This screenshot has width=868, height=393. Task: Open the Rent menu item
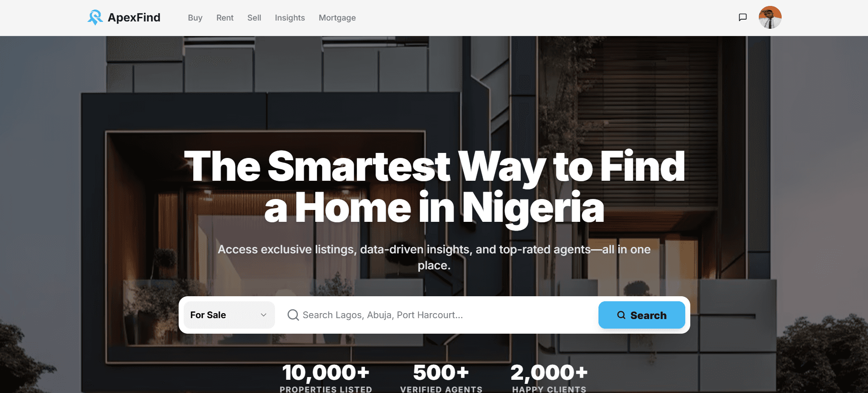click(x=225, y=18)
